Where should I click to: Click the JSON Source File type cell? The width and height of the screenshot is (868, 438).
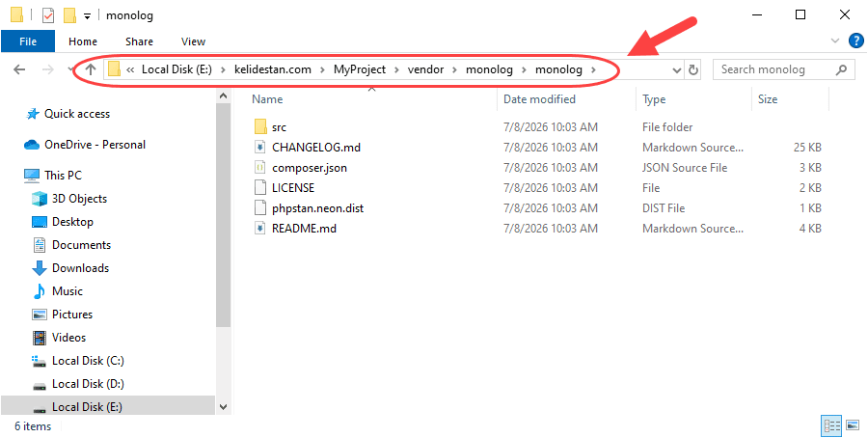(x=685, y=168)
